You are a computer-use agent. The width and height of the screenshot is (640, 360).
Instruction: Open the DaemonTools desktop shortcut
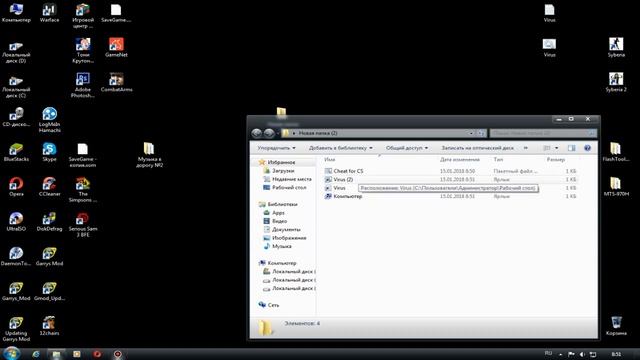tap(16, 256)
